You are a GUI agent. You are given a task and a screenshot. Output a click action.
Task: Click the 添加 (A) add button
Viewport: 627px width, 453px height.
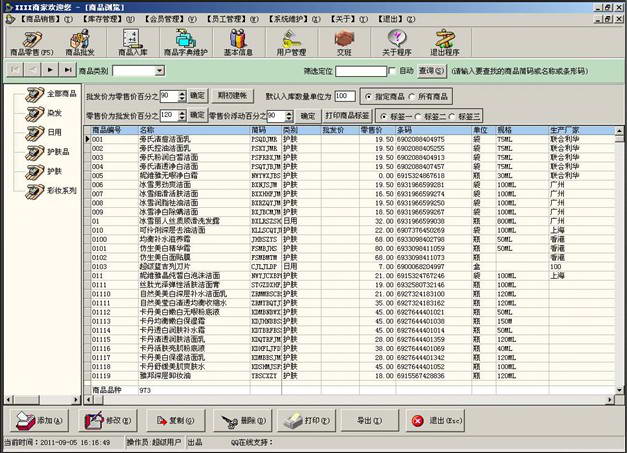tap(39, 421)
